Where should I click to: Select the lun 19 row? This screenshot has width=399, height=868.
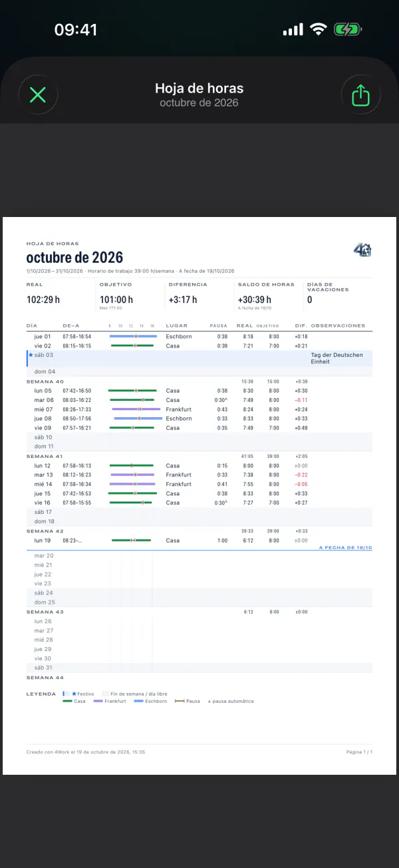[x=199, y=541]
